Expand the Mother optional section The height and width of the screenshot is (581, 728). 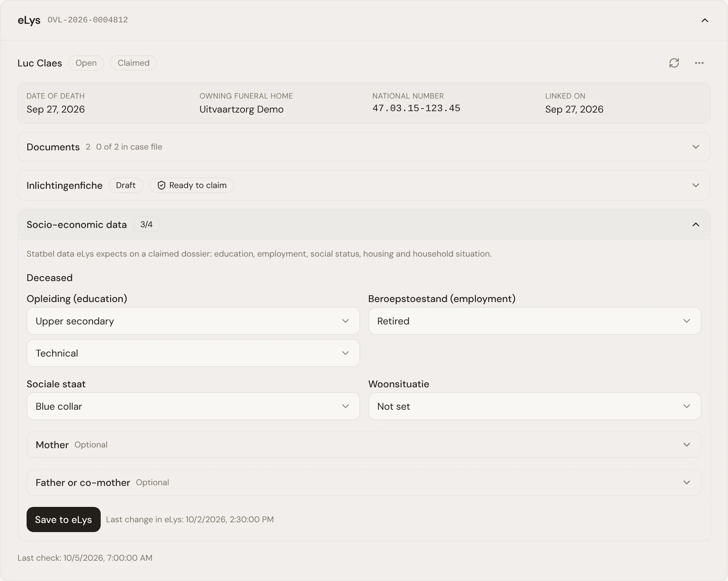point(364,445)
